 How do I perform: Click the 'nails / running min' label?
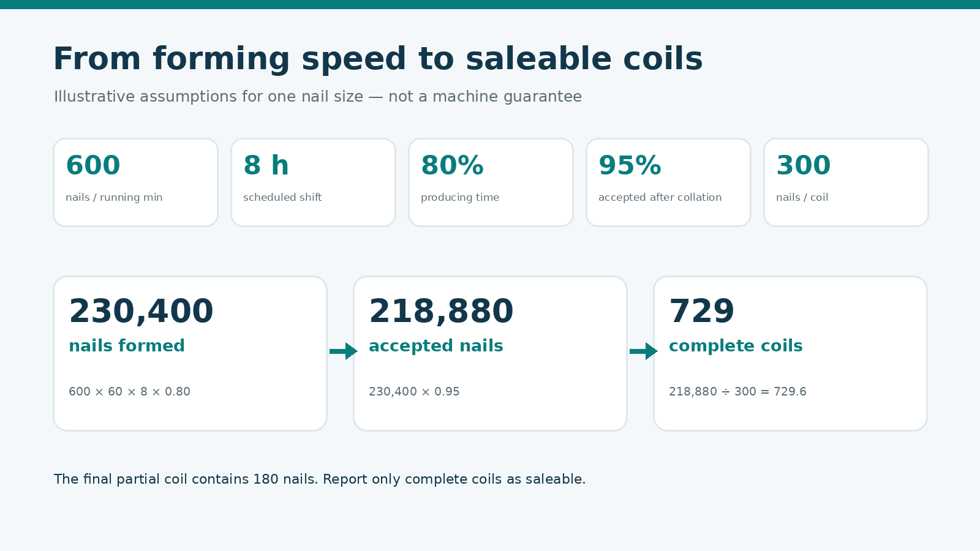(114, 197)
